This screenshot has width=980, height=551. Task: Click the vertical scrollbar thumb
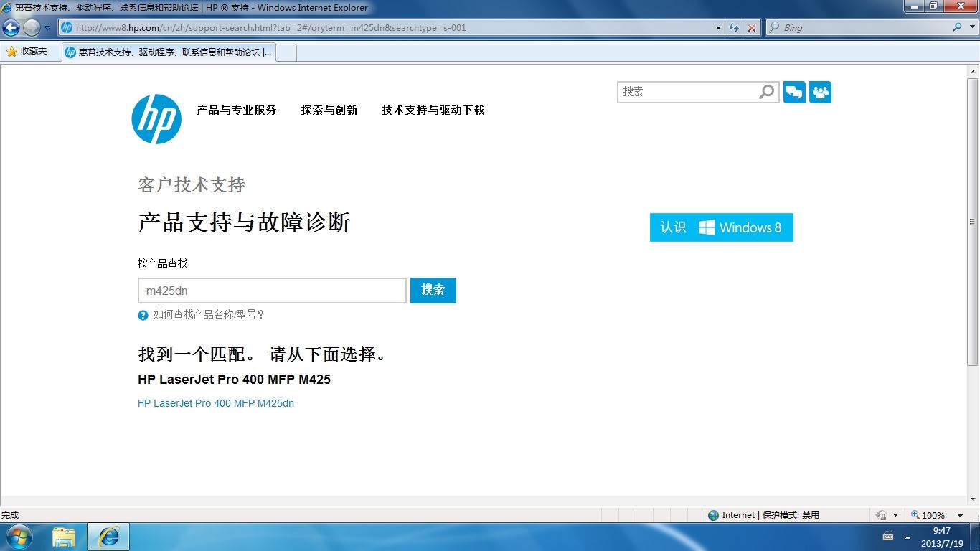point(974,222)
